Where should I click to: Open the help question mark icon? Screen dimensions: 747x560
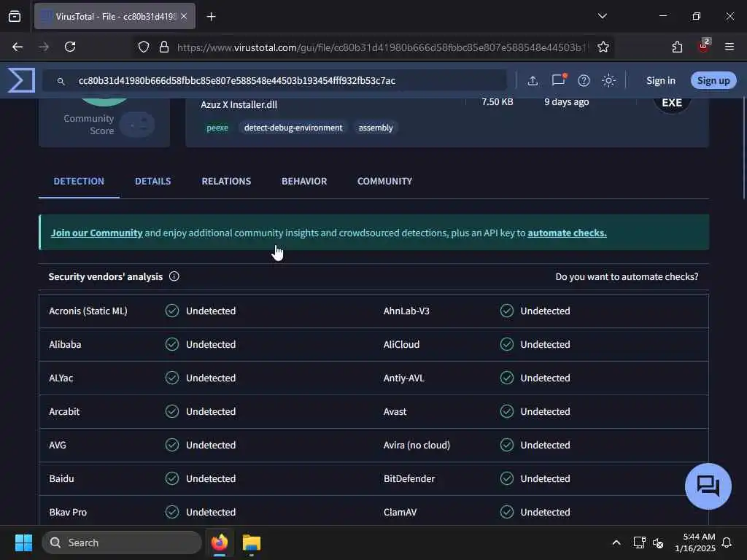click(x=584, y=80)
